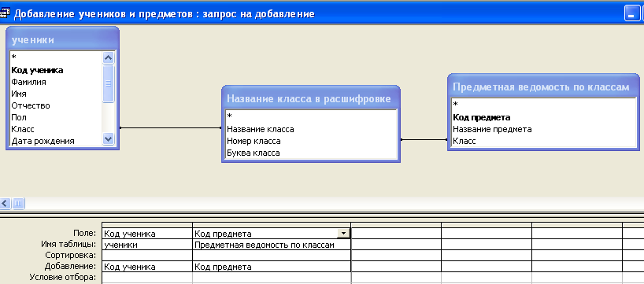
Task: Select Код предмета in Предметная ведомость table
Action: pyautogui.click(x=482, y=117)
